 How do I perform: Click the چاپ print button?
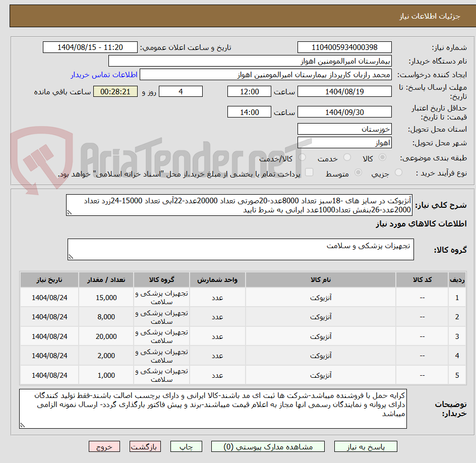click(187, 446)
